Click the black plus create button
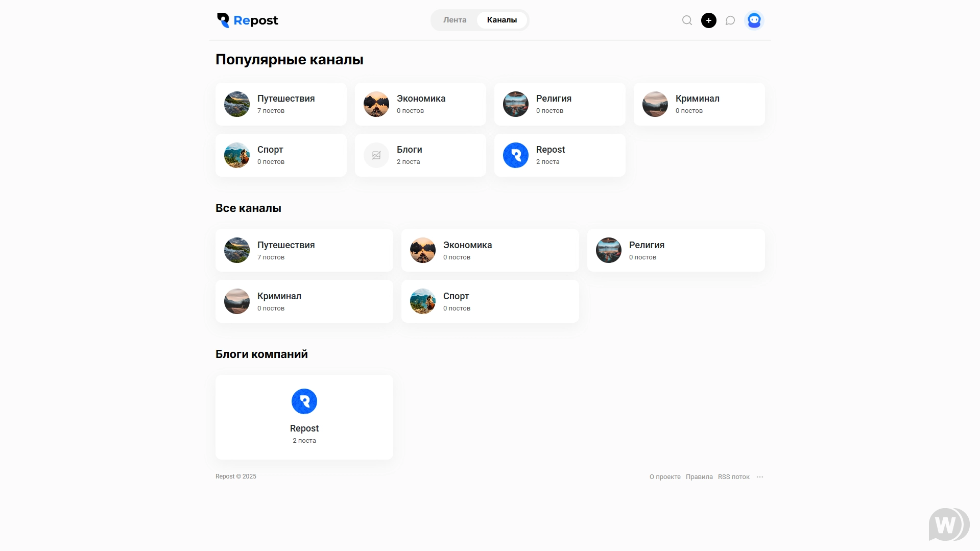Image resolution: width=980 pixels, height=551 pixels. pyautogui.click(x=708, y=20)
